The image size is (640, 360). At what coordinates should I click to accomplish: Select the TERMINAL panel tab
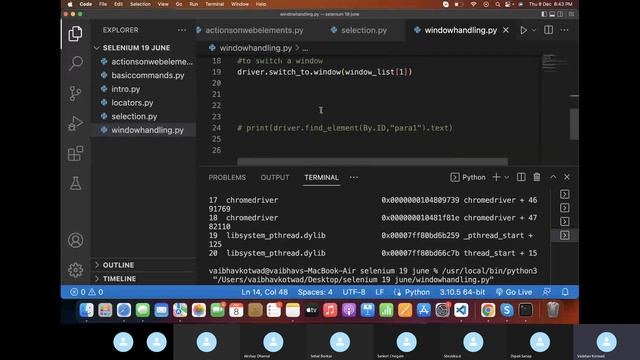(x=322, y=178)
